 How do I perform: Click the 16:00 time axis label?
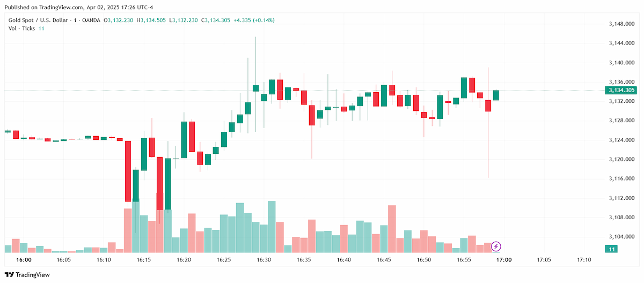(x=24, y=260)
